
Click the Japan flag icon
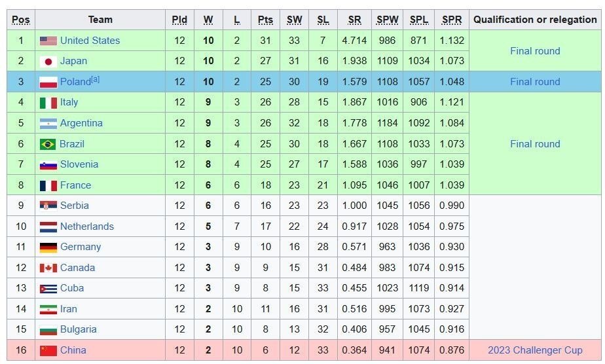click(x=48, y=62)
